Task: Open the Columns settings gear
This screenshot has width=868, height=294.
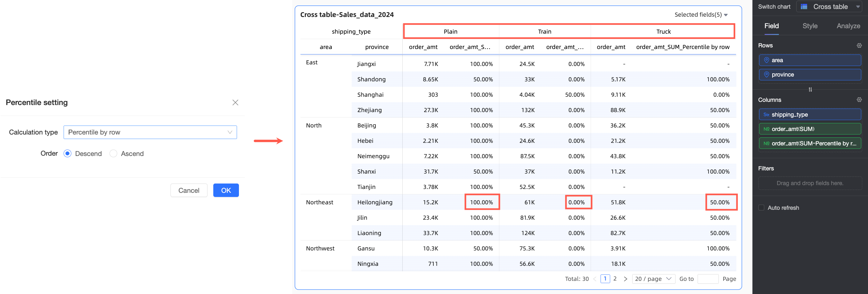Action: (859, 100)
